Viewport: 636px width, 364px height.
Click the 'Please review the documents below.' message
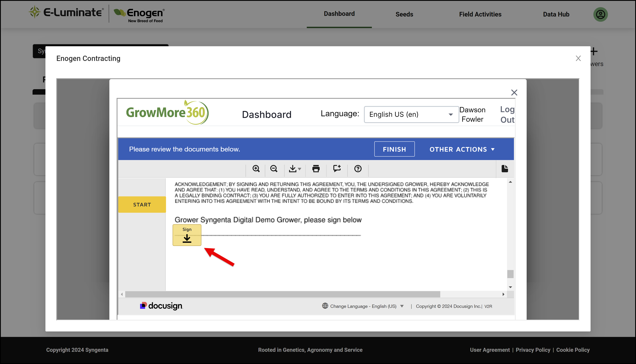click(x=185, y=149)
